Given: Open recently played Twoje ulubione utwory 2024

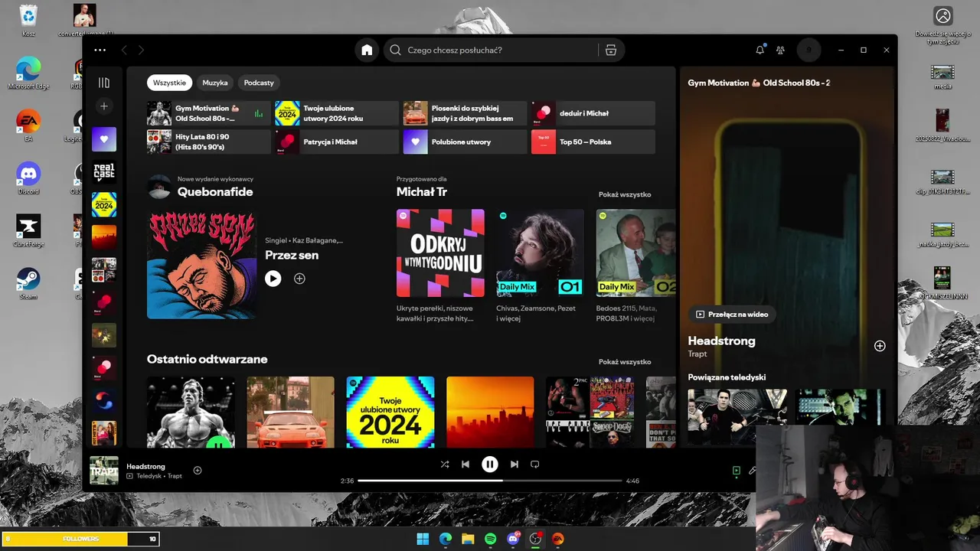Looking at the screenshot, I should (x=390, y=412).
